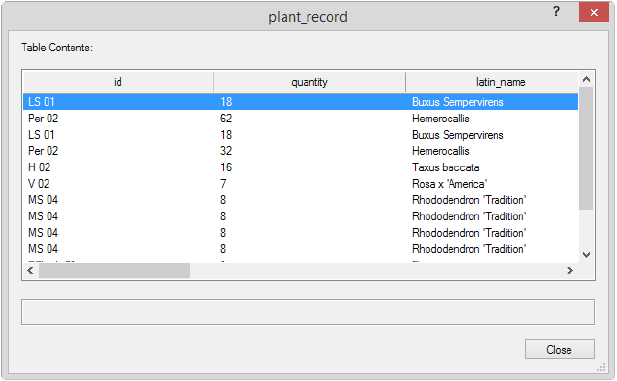The width and height of the screenshot is (617, 381).
Task: Click the vertical scrollbar down arrow
Action: [586, 255]
